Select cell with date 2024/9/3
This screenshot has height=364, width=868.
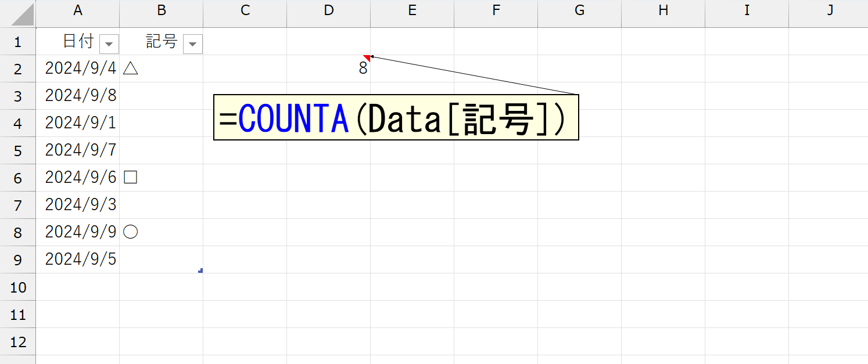[x=78, y=205]
